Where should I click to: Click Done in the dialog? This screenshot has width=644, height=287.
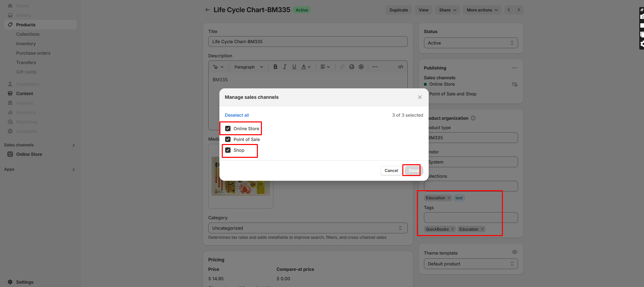pyautogui.click(x=414, y=171)
